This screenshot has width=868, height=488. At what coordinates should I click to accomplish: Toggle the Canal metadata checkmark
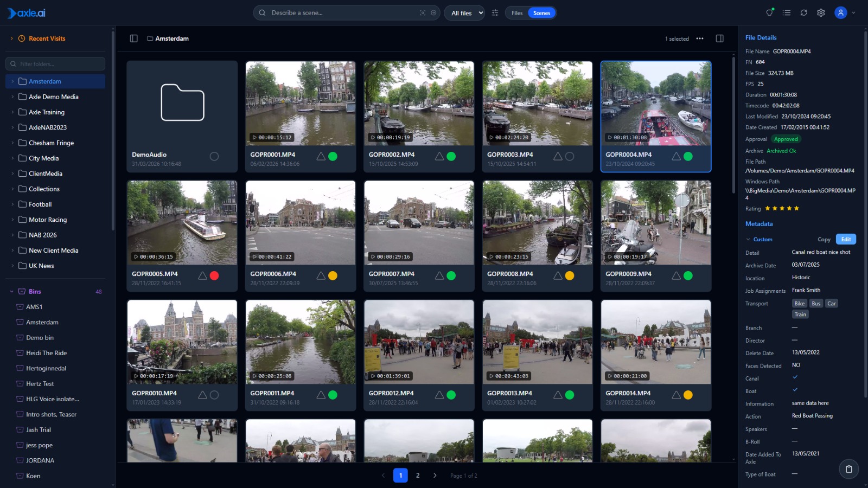[x=795, y=377]
